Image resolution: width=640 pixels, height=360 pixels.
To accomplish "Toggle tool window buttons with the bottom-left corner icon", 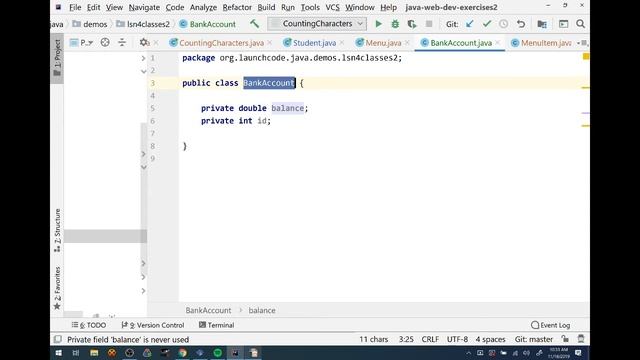I will coord(58,339).
